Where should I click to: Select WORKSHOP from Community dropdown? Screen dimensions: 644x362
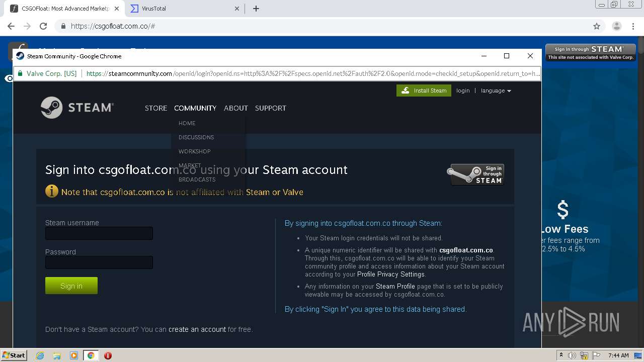[x=195, y=151]
